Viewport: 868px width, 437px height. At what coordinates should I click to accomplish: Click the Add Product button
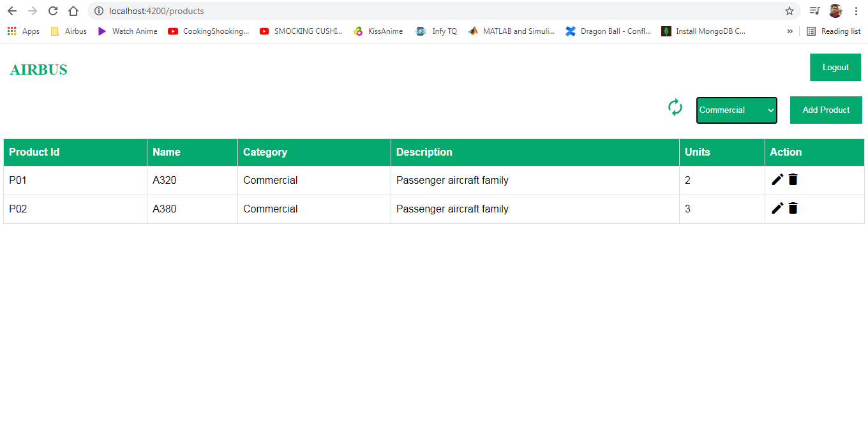click(x=826, y=110)
